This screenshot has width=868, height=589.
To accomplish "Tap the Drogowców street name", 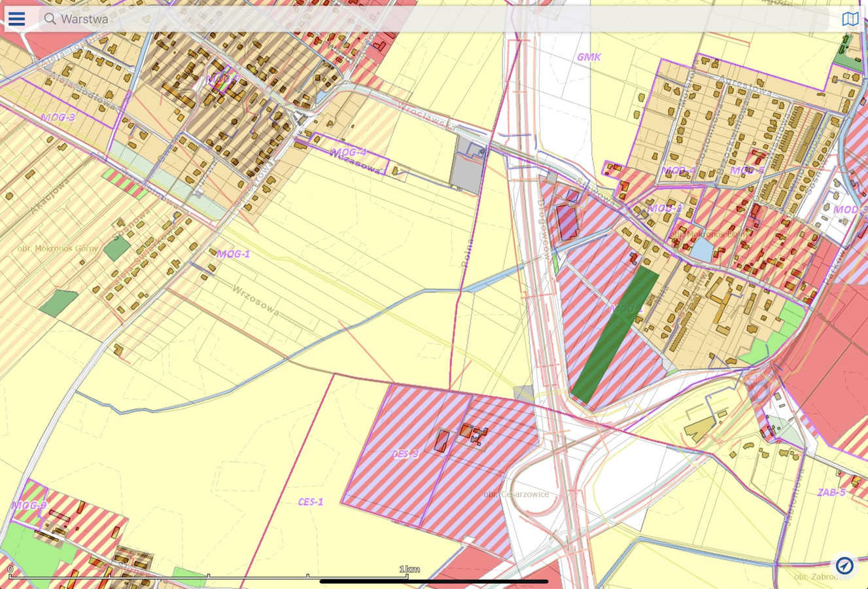I will (544, 230).
